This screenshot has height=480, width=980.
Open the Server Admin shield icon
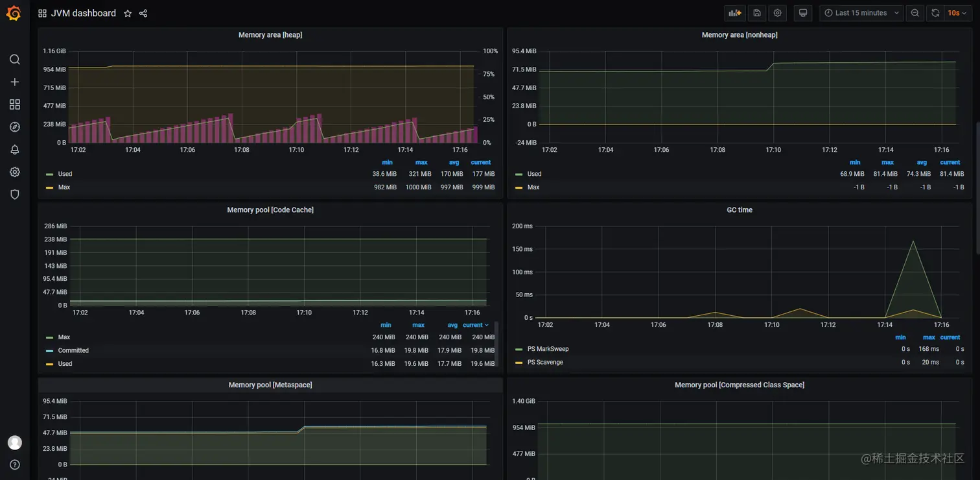[15, 195]
